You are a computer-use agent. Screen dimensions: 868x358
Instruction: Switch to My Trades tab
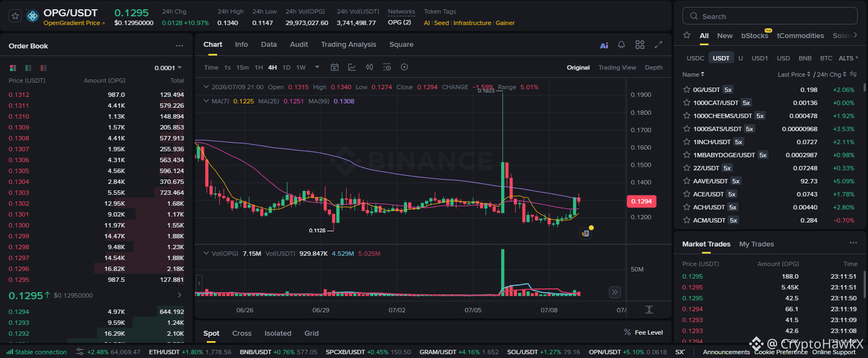coord(756,244)
